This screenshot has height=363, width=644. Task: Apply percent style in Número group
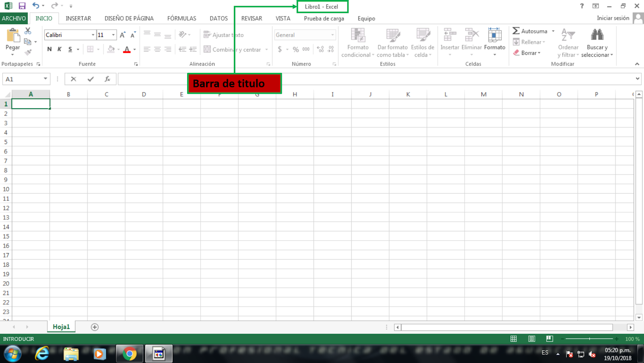295,49
